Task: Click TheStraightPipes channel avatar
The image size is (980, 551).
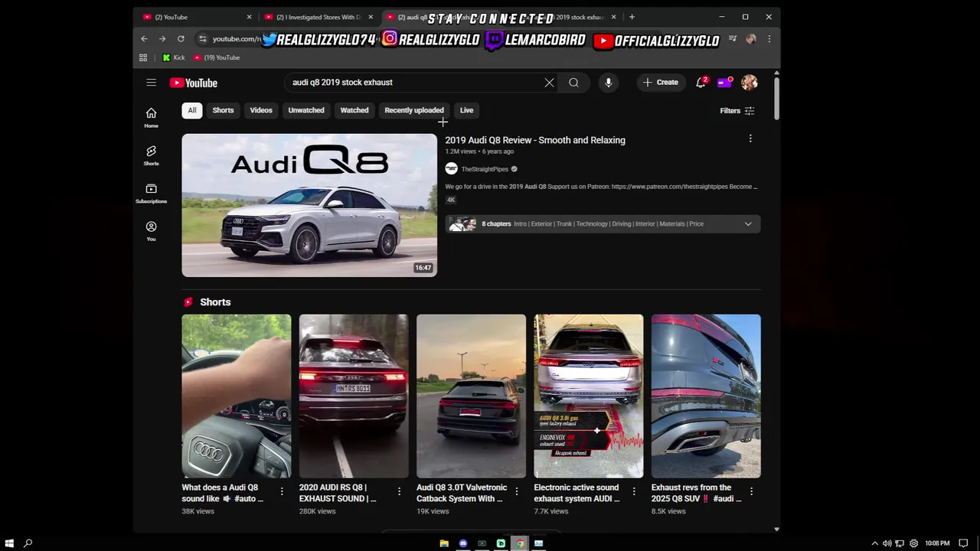Action: point(452,168)
